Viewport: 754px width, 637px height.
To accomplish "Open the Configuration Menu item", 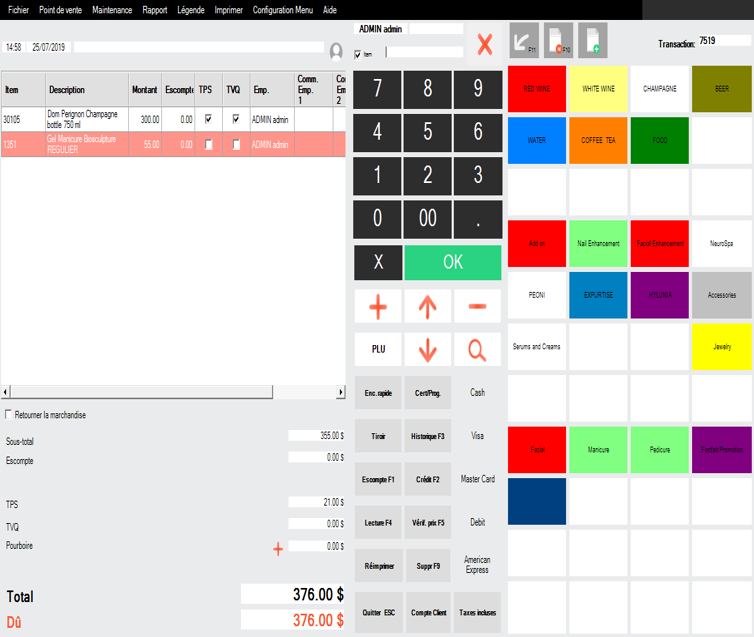I will coord(283,10).
